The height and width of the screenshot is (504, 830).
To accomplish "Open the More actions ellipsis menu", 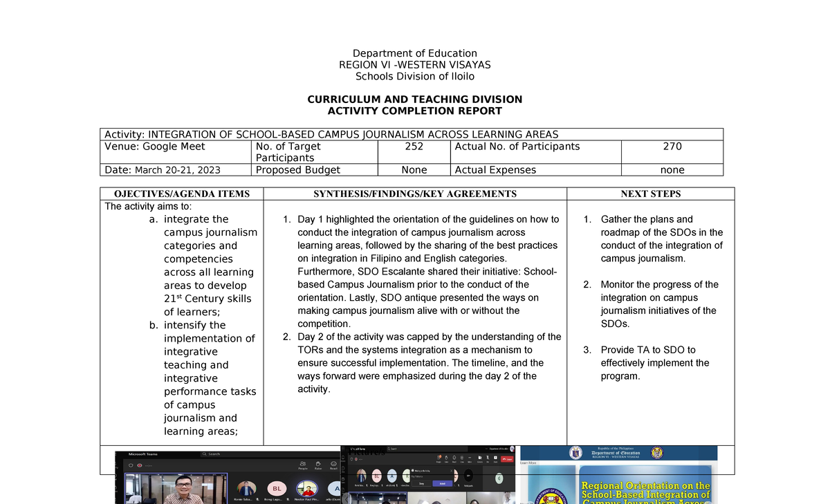I will pyautogui.click(x=469, y=458).
